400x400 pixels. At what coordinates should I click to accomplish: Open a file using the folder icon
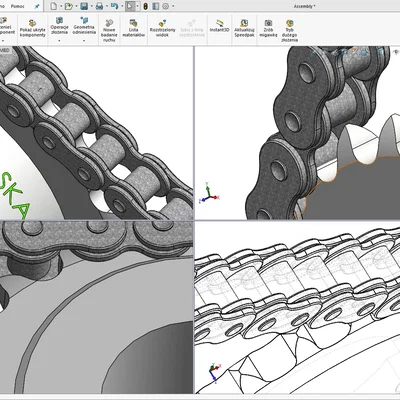[68, 6]
